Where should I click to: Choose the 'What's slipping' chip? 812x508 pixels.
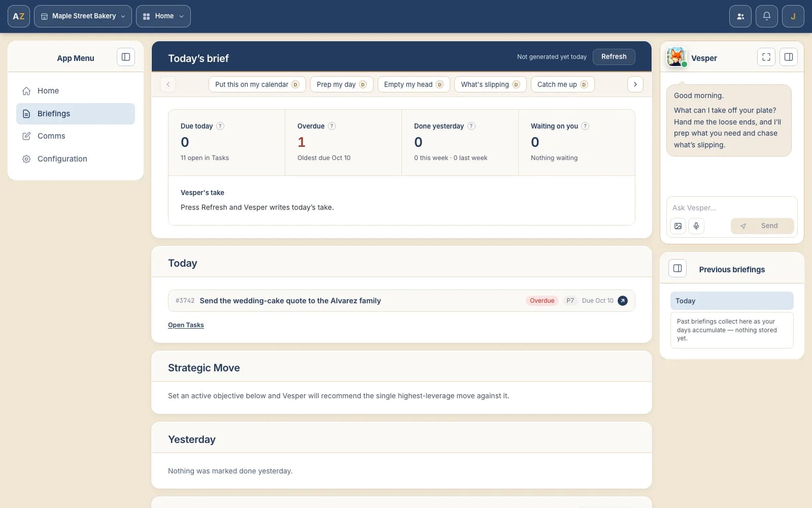coord(490,84)
